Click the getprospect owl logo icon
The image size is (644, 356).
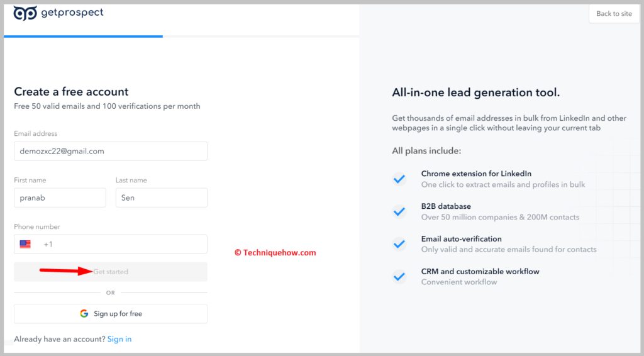click(x=25, y=13)
